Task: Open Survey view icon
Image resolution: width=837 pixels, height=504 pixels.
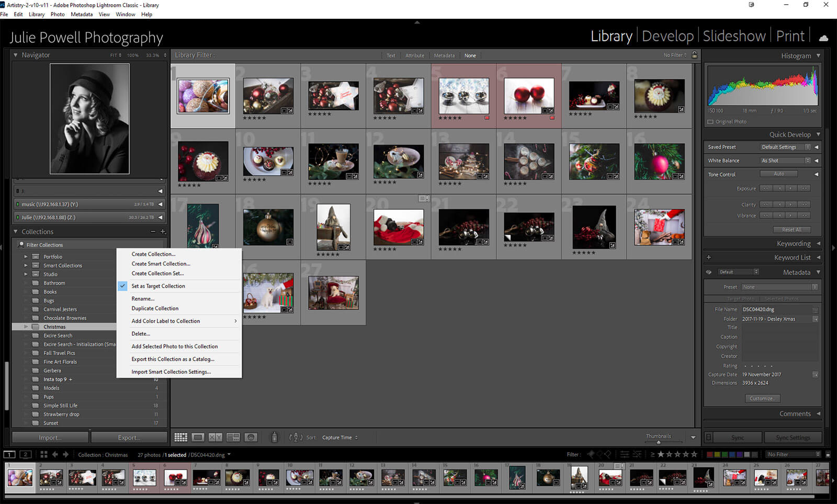Action: point(233,438)
